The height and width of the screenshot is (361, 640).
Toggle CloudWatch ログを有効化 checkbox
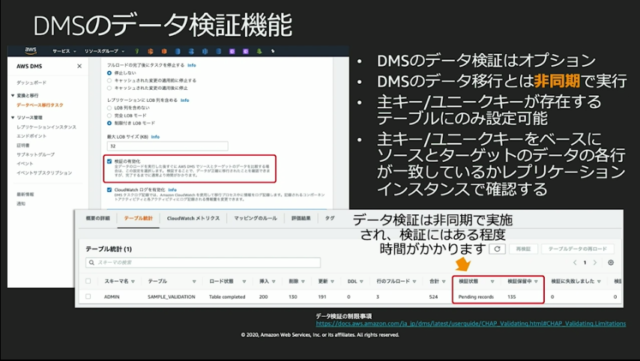click(x=109, y=190)
